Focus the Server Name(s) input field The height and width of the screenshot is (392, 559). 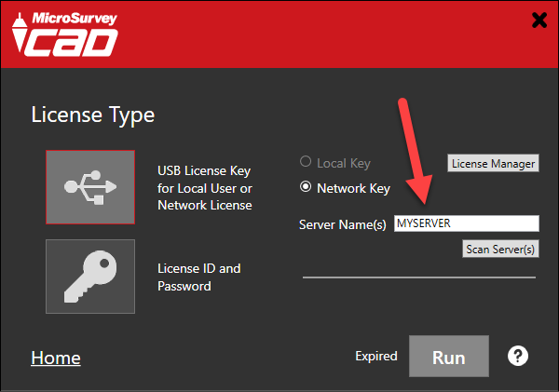click(467, 223)
